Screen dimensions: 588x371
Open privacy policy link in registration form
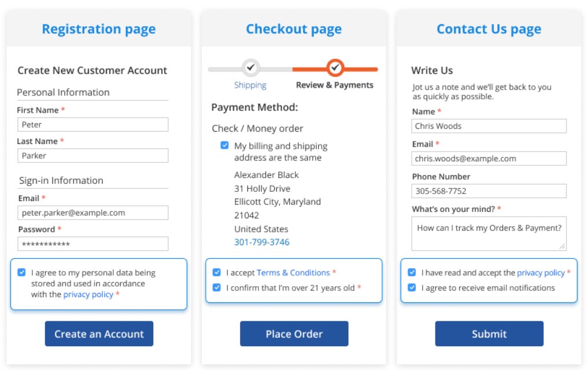[88, 295]
